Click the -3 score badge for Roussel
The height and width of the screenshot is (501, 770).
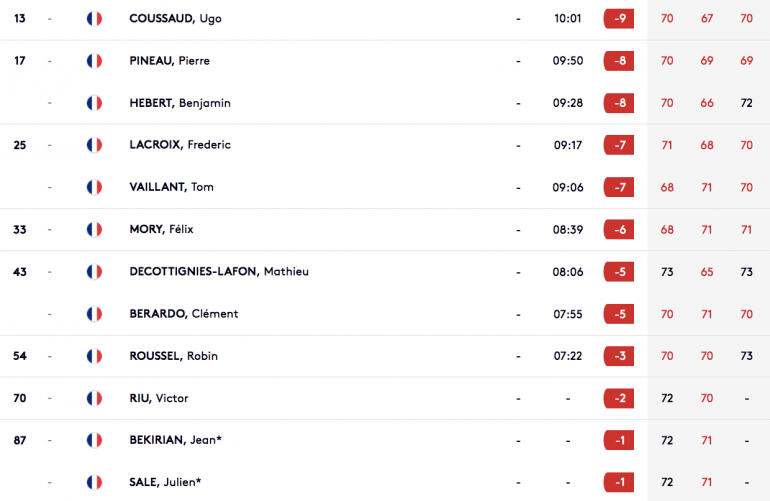[619, 356]
